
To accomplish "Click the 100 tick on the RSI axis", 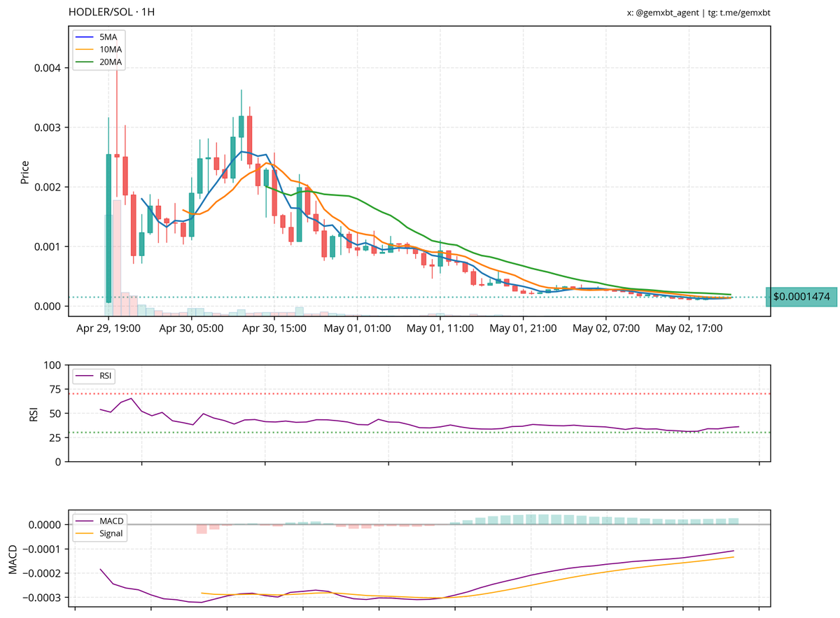I will pos(52,365).
